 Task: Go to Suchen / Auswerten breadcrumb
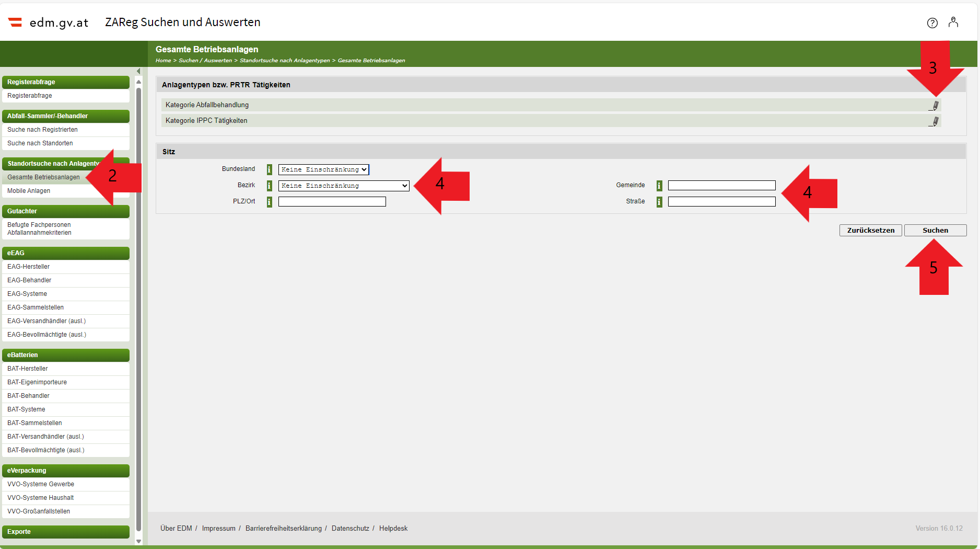(x=205, y=61)
